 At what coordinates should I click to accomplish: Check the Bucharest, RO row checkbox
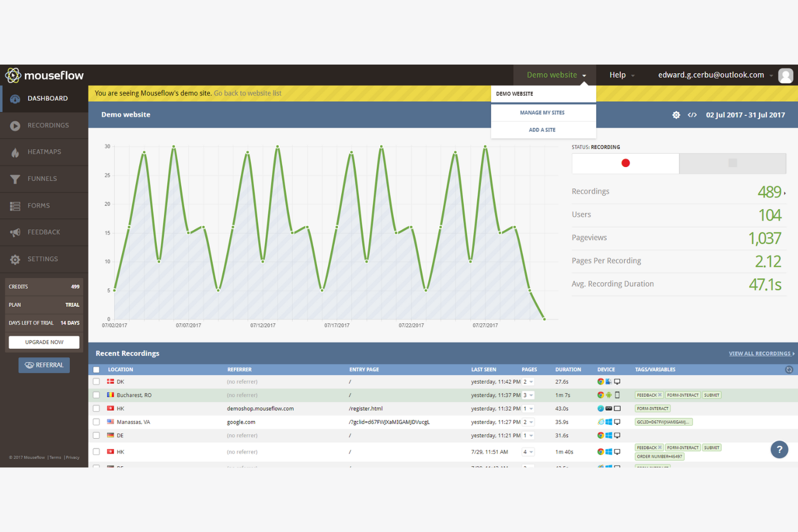click(x=97, y=395)
